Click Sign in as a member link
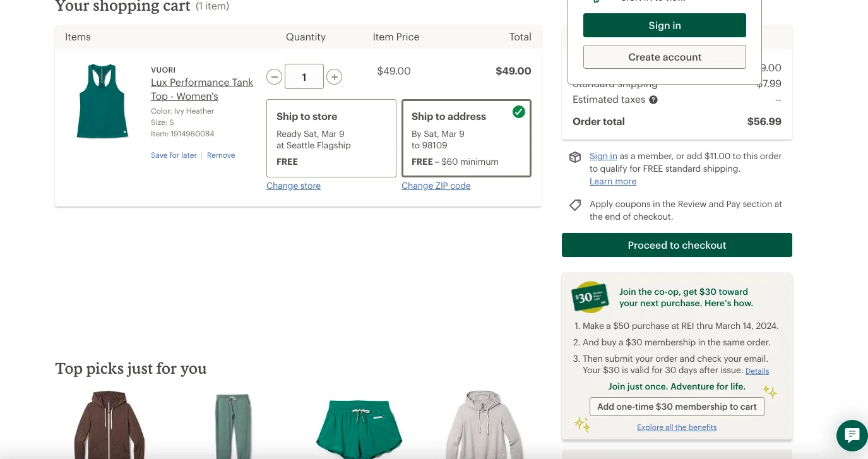 click(603, 156)
